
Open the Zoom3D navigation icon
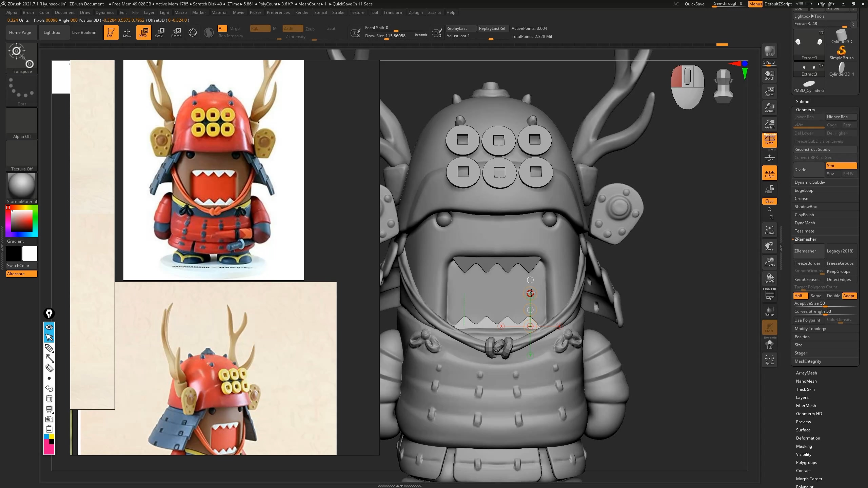[x=769, y=262]
